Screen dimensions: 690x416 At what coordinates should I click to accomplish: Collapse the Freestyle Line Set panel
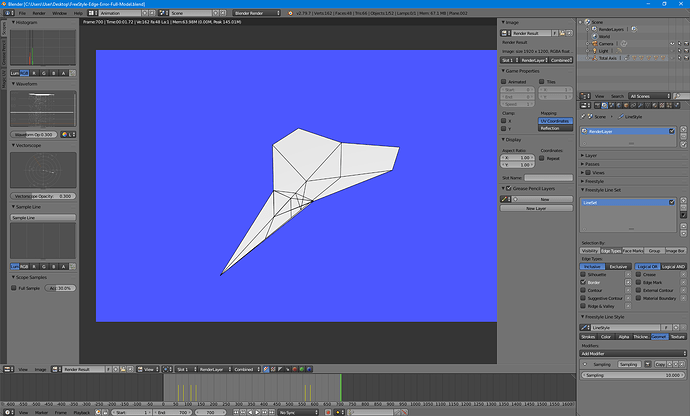click(601, 190)
